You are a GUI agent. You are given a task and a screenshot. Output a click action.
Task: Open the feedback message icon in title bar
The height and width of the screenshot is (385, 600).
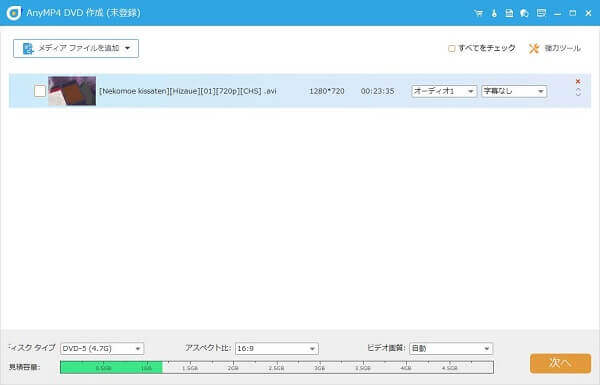[541, 13]
